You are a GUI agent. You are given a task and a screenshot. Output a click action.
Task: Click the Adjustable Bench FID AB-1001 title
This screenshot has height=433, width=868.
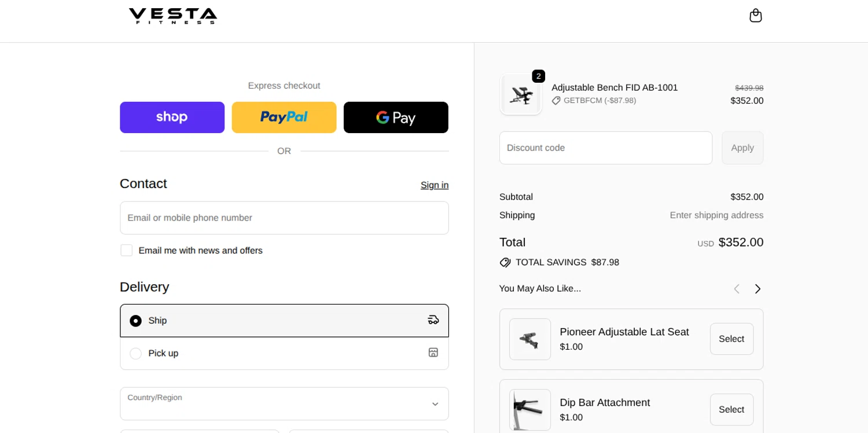click(615, 87)
